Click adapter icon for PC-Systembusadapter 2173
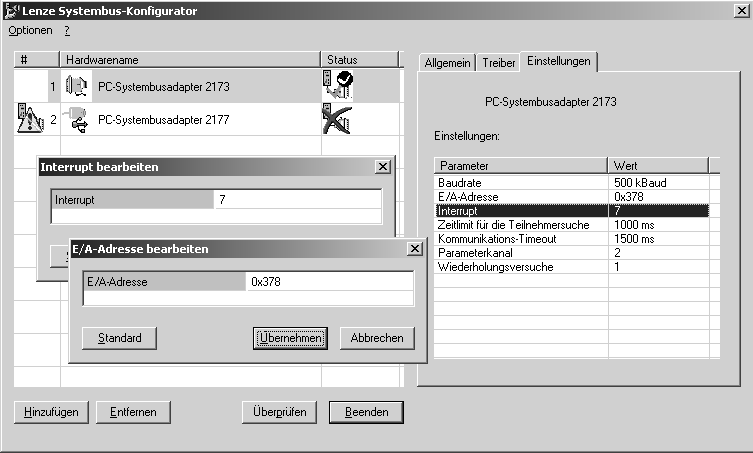This screenshot has height=453, width=753. click(76, 87)
